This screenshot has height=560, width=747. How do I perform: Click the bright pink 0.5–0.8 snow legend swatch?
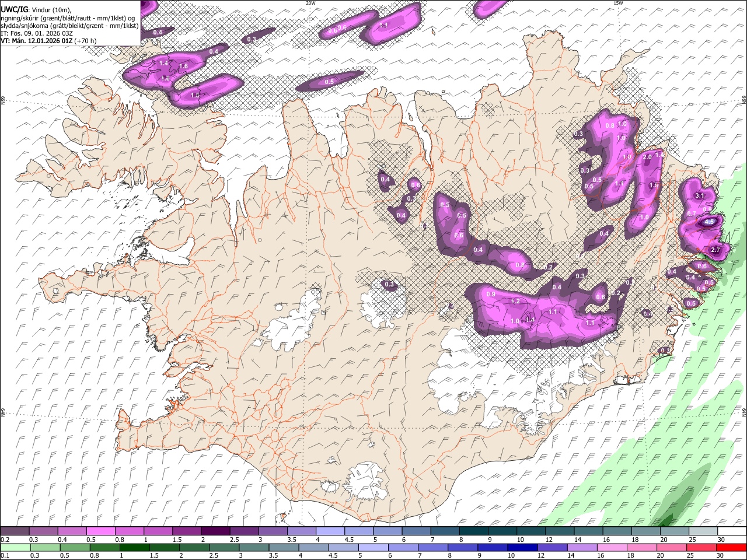[x=100, y=531]
